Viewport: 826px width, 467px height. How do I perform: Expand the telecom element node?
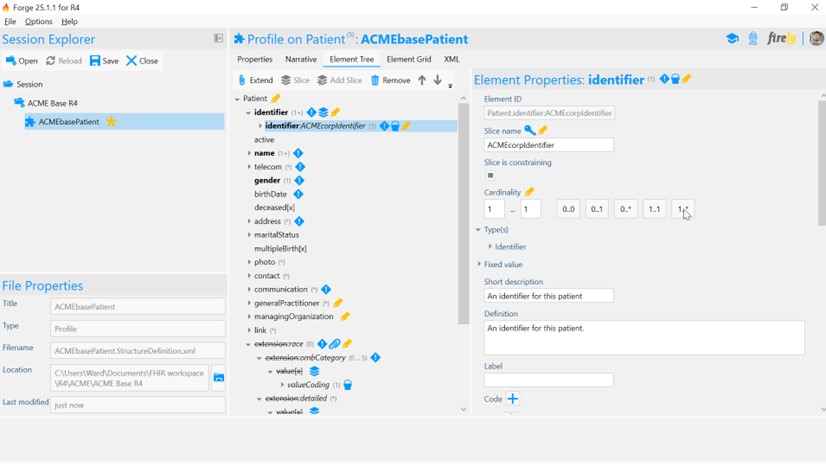click(249, 167)
